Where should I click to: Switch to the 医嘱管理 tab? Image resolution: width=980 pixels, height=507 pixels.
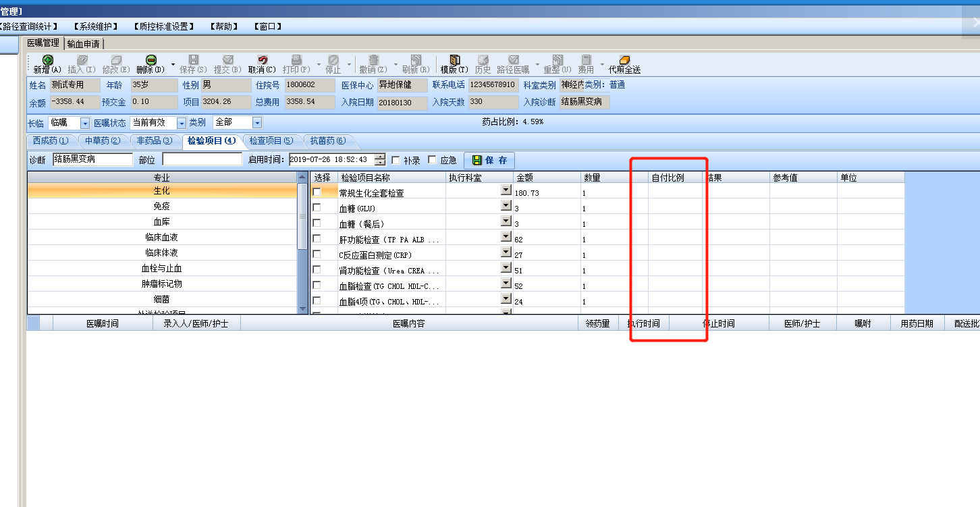(x=43, y=43)
